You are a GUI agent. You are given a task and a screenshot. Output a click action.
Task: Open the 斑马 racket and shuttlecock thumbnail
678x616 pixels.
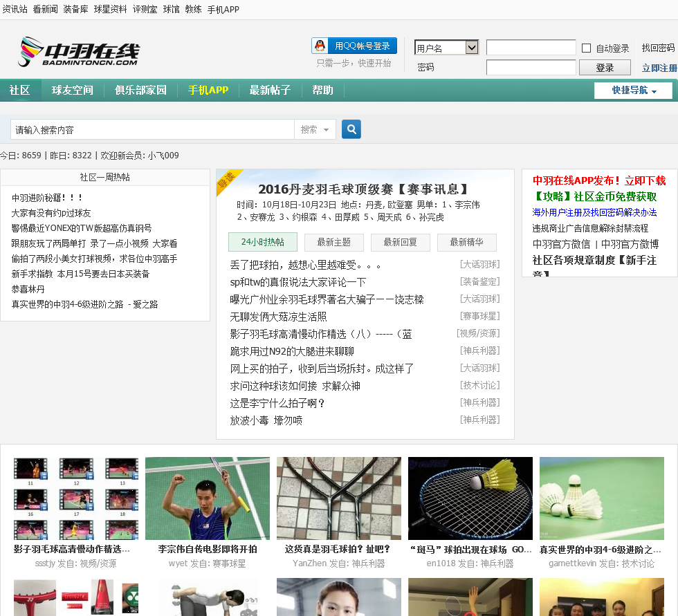pyautogui.click(x=470, y=498)
